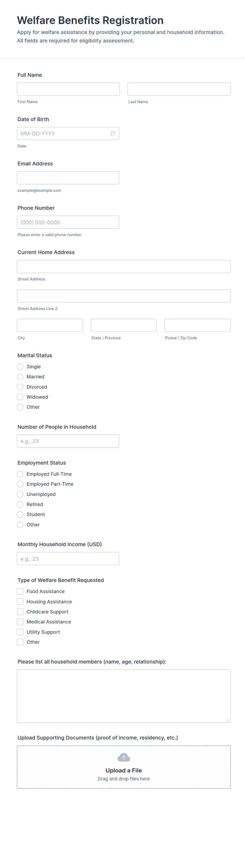Click the upload cloud icon
The width and height of the screenshot is (245, 868).
(124, 757)
